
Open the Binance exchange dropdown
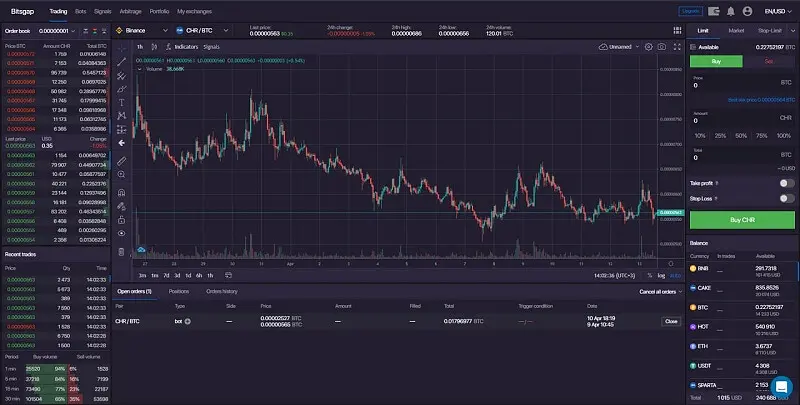pyautogui.click(x=140, y=30)
